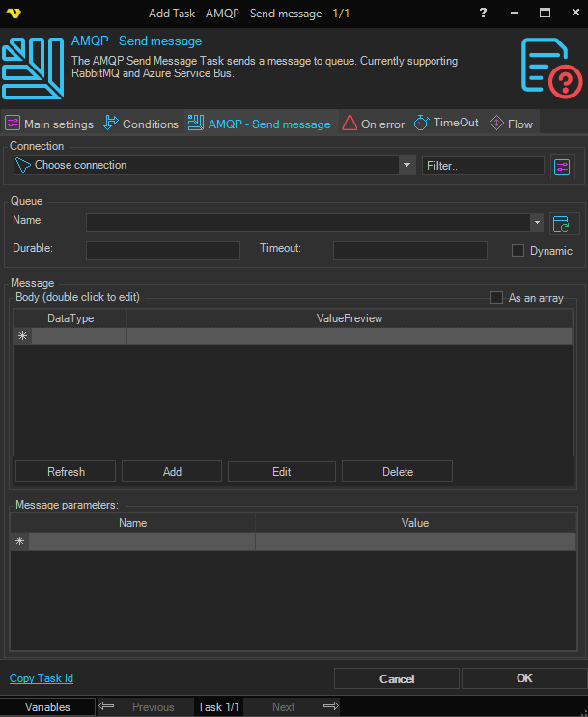Image resolution: width=588 pixels, height=717 pixels.
Task: Click the Copy Task Id link
Action: pos(41,678)
